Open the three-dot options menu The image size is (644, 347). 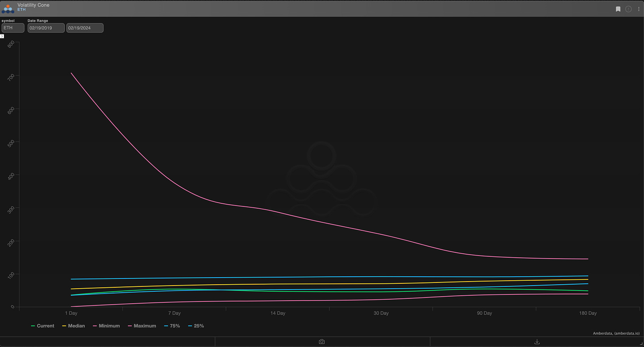(638, 9)
